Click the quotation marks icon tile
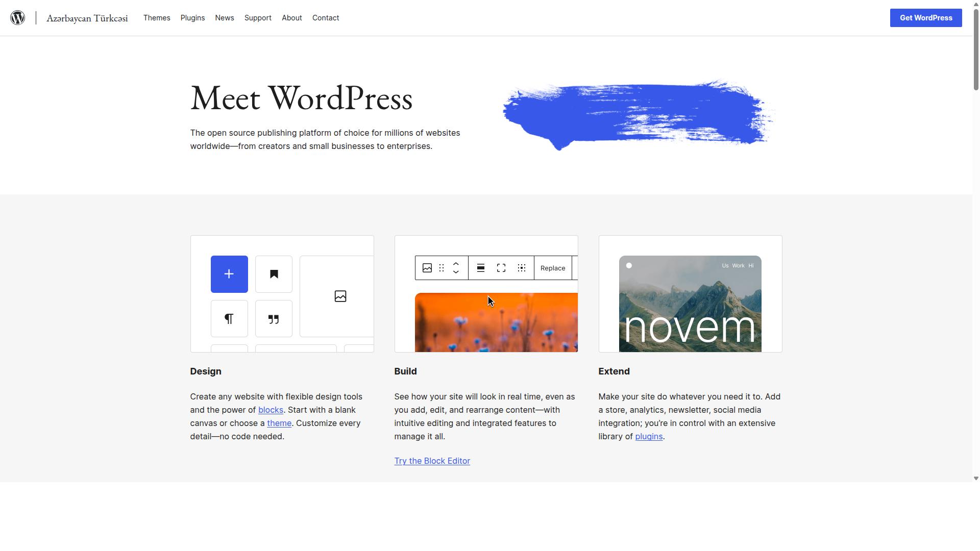The width and height of the screenshot is (980, 551). (274, 319)
